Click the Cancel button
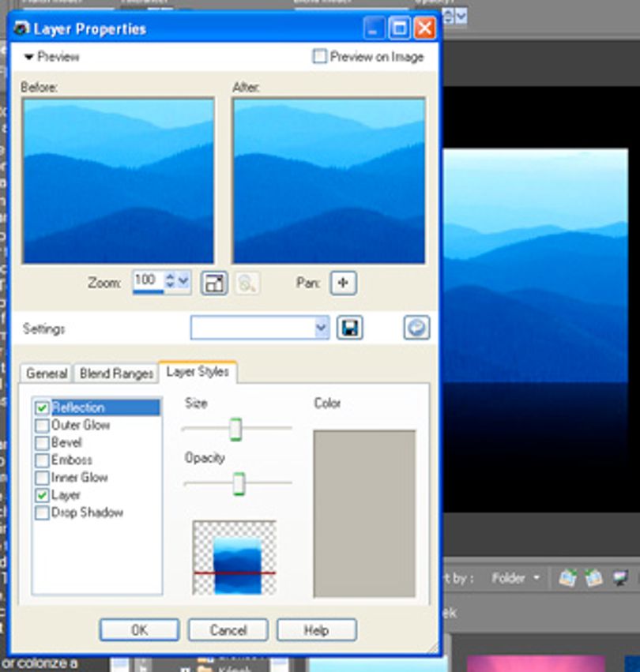 228,629
